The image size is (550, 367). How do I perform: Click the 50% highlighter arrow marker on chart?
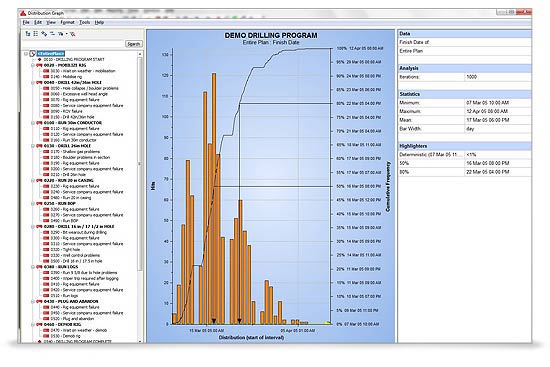tap(214, 321)
